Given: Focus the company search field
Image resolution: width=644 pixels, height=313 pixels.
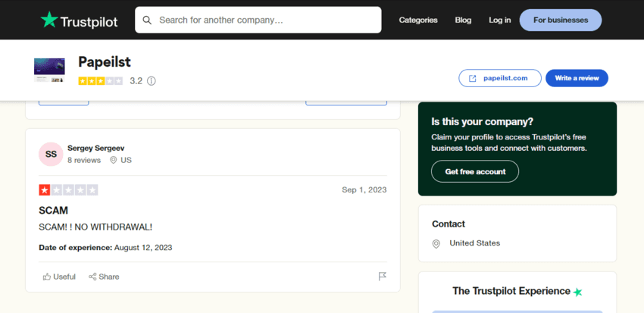Looking at the screenshot, I should pyautogui.click(x=265, y=20).
